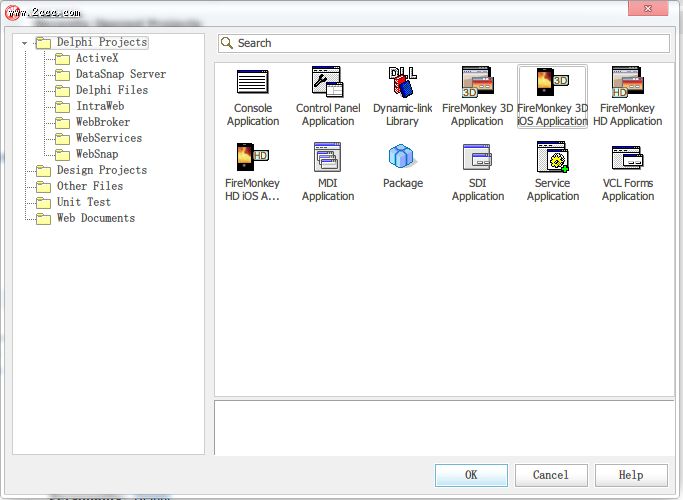Open the WebBroker folder
Image resolution: width=683 pixels, height=500 pixels.
point(92,122)
